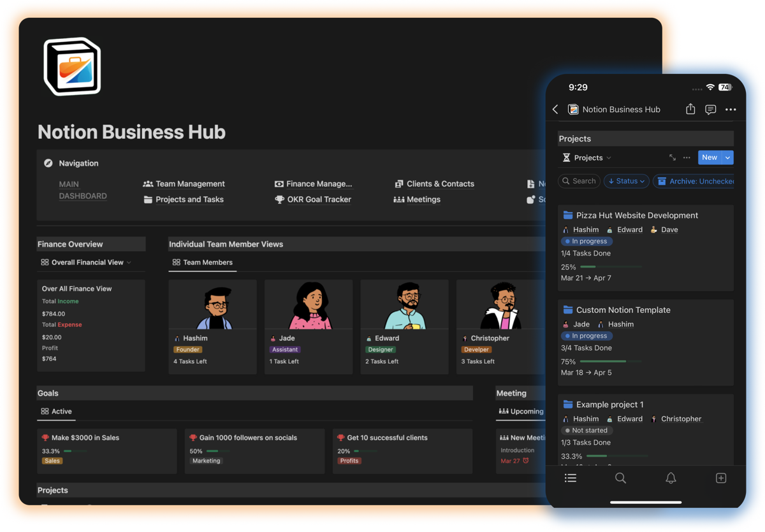Viewport: 765px width, 532px height.
Task: Tap the comments icon in phone header
Action: pyautogui.click(x=710, y=110)
